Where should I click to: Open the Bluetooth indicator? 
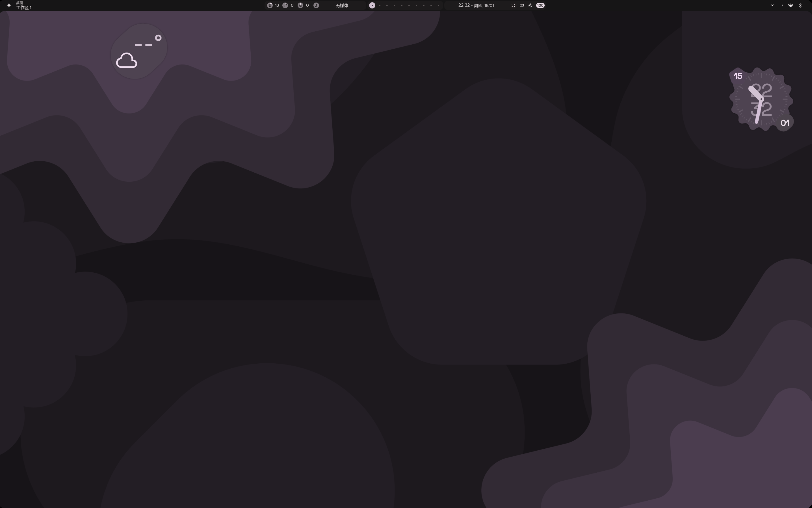pyautogui.click(x=800, y=5)
